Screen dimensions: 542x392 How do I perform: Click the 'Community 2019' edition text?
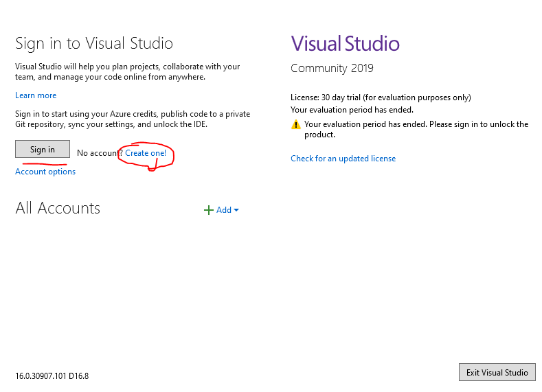[332, 68]
